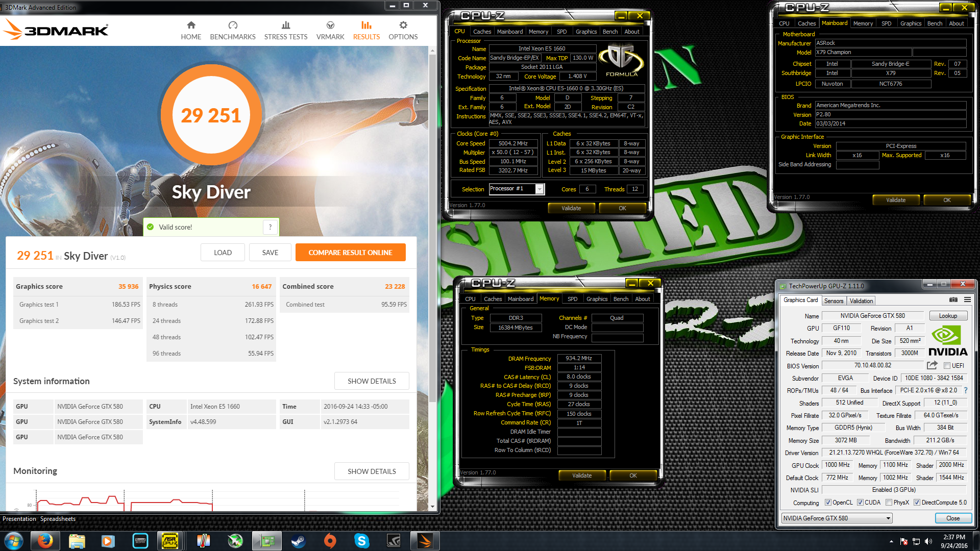Screen dimensions: 980x551
Task: Go to the Benchmarks section in 3DMark
Action: [x=233, y=31]
